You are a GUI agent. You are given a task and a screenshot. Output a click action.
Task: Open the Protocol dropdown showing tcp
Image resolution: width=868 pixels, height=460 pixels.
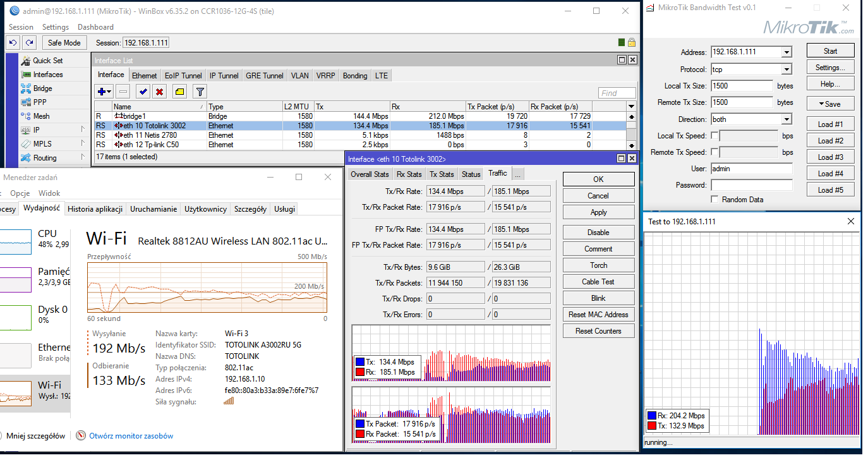coord(787,70)
